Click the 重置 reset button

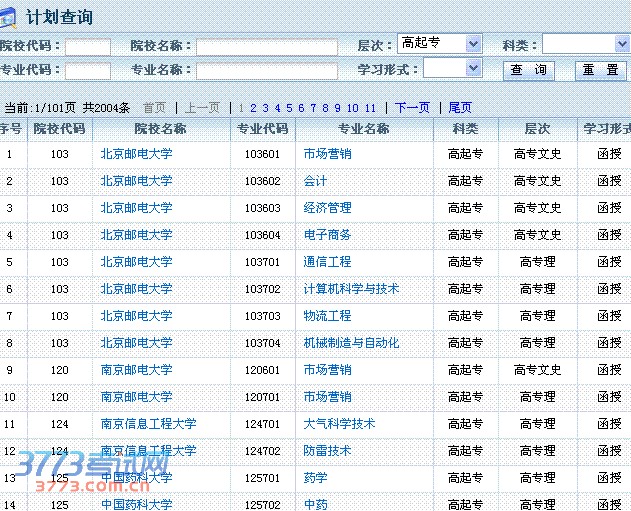click(600, 70)
